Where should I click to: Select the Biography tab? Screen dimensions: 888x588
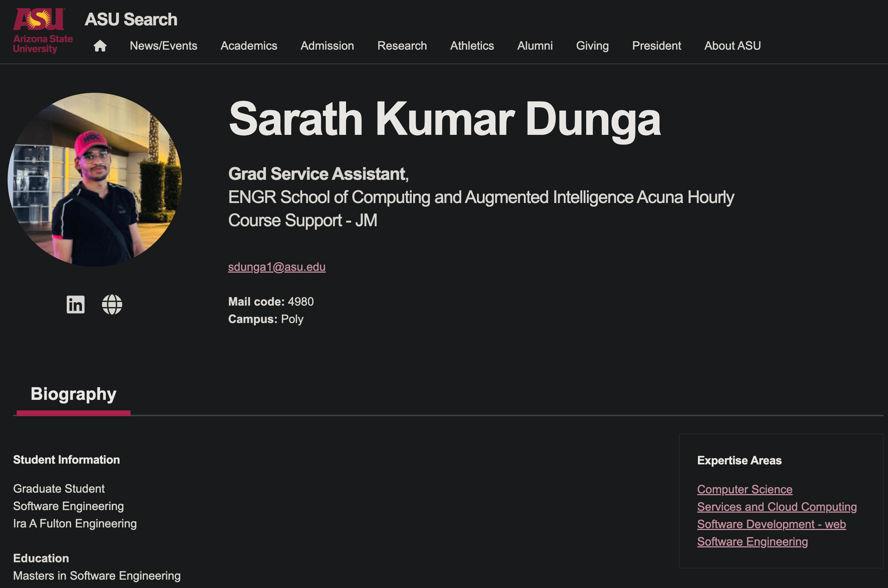tap(74, 394)
